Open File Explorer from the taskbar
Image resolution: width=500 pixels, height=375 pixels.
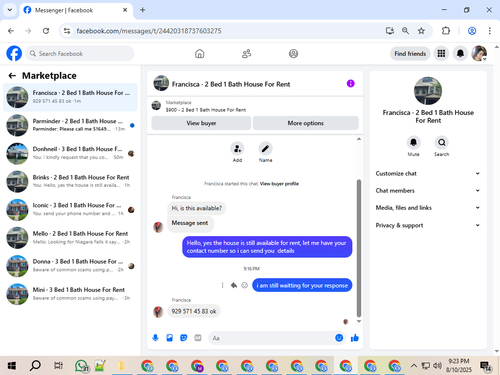click(121, 366)
